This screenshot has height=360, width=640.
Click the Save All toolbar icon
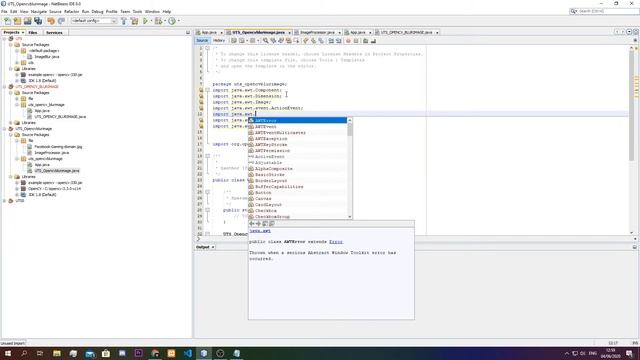(x=38, y=21)
